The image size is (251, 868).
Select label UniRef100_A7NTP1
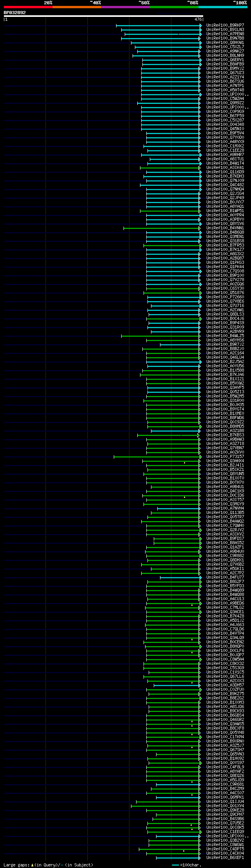pyautogui.click(x=225, y=85)
